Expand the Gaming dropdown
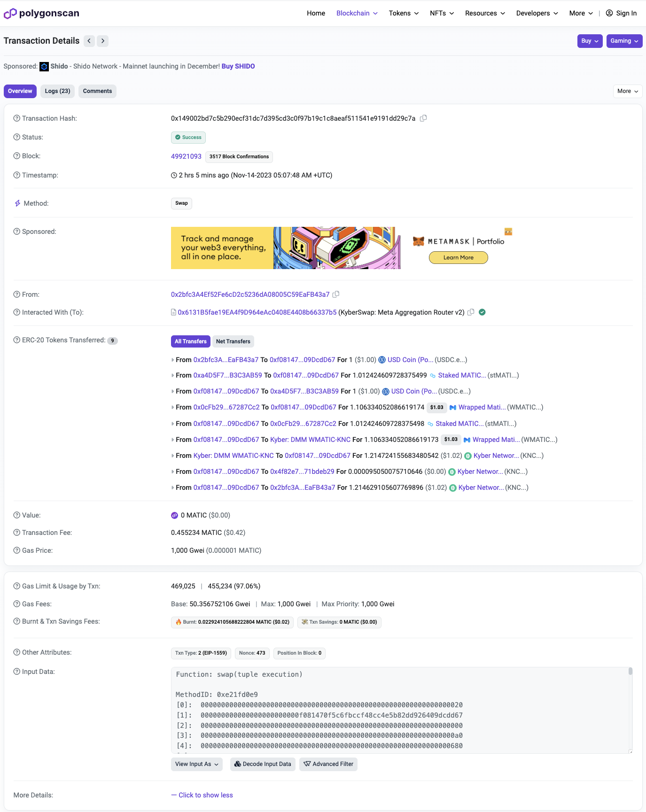 tap(624, 41)
